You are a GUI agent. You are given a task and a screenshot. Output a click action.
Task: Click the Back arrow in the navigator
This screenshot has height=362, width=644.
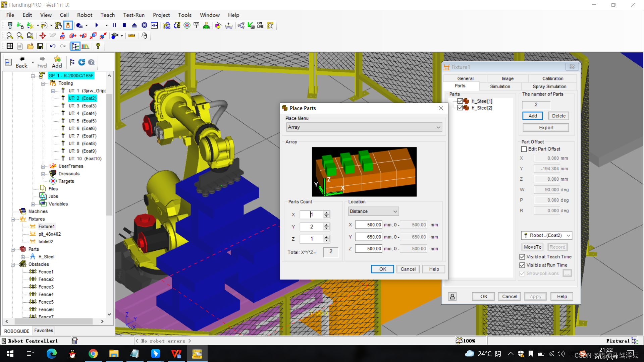pyautogui.click(x=21, y=62)
